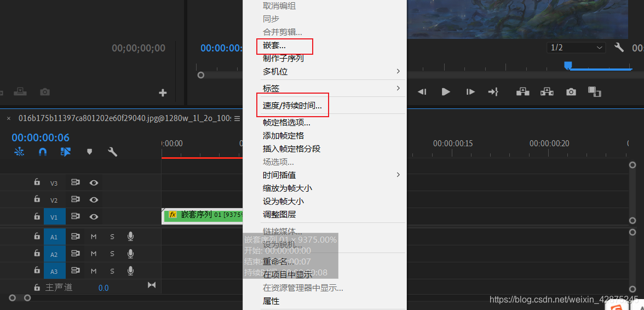Solo audio track A3
The image size is (644, 310).
pyautogui.click(x=112, y=271)
